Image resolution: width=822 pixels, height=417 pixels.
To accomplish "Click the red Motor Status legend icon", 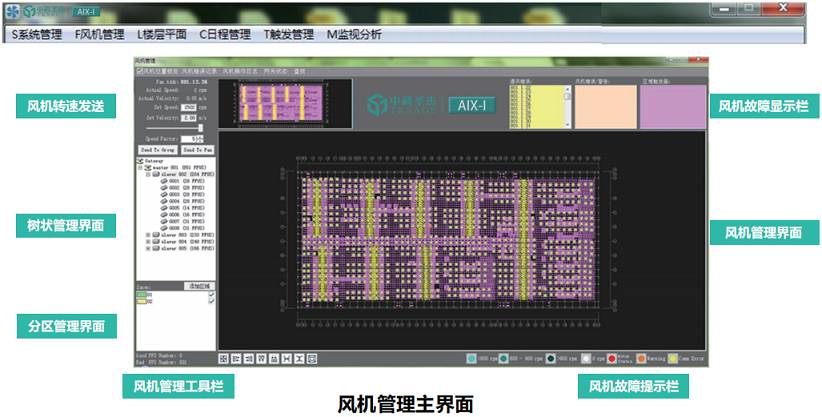I will click(612, 357).
